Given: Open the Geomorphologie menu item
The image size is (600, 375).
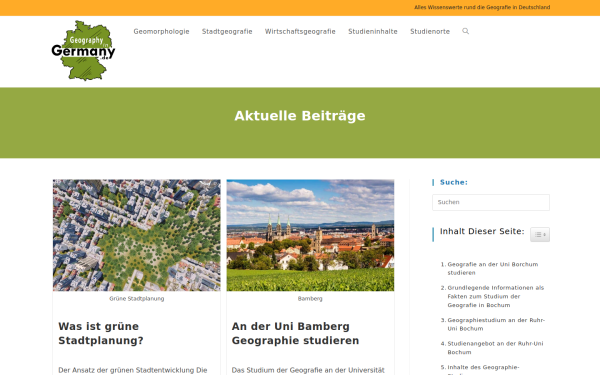Looking at the screenshot, I should click(161, 31).
